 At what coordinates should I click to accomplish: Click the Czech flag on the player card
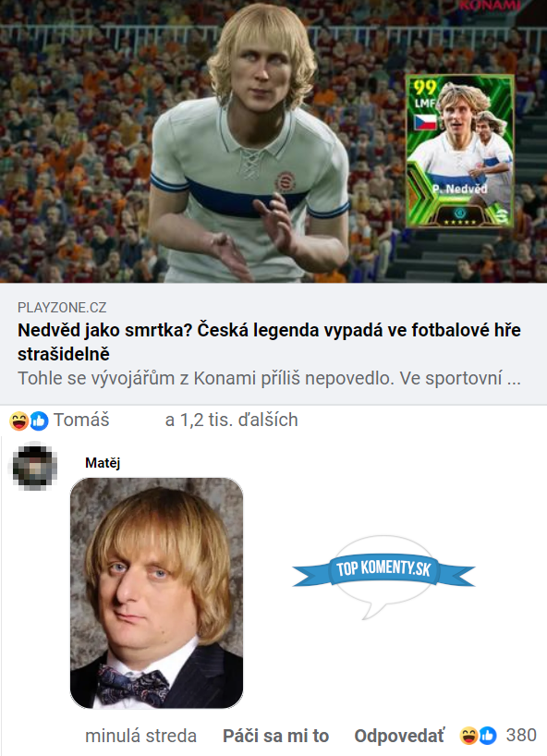click(425, 123)
